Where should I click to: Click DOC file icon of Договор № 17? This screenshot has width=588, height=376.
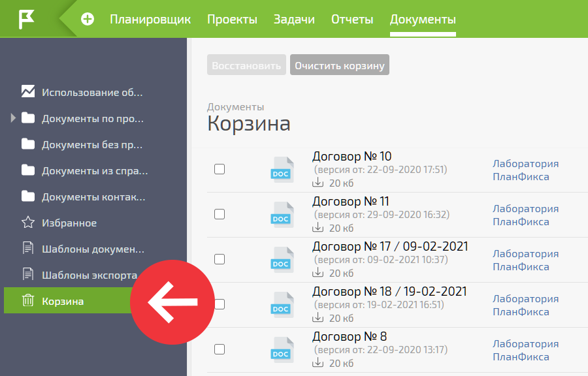pyautogui.click(x=282, y=260)
